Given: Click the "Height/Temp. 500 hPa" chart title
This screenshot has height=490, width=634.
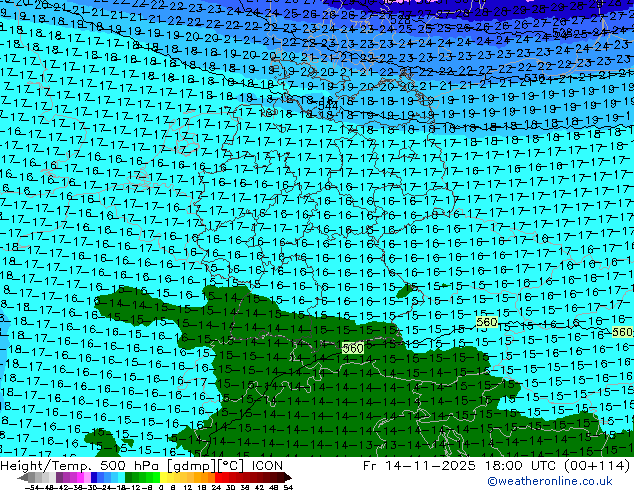Looking at the screenshot, I should click(80, 466).
